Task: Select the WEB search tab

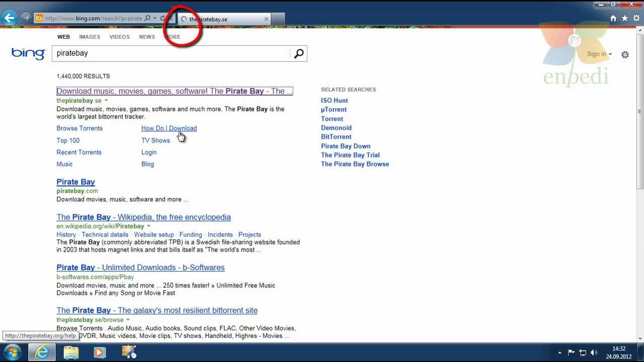Action: 63,37
